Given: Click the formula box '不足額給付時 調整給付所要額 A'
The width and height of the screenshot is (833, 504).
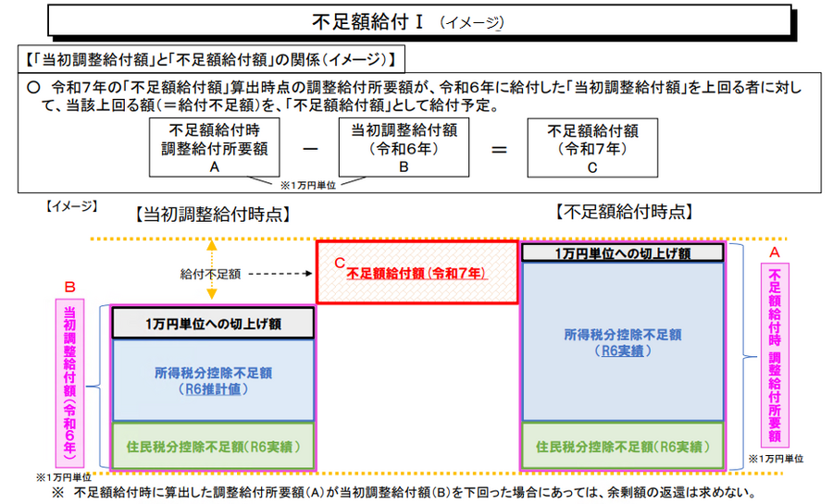Looking at the screenshot, I should coord(214,147).
